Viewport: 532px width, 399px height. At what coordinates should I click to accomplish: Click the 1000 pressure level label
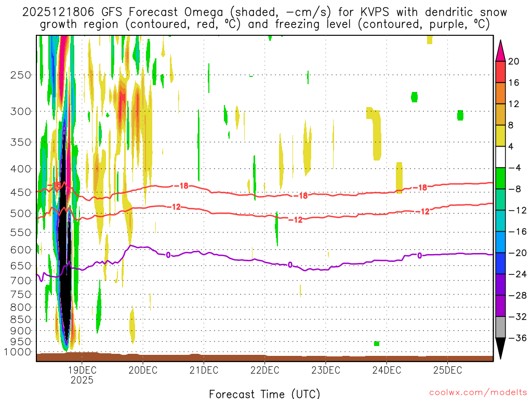17,352
